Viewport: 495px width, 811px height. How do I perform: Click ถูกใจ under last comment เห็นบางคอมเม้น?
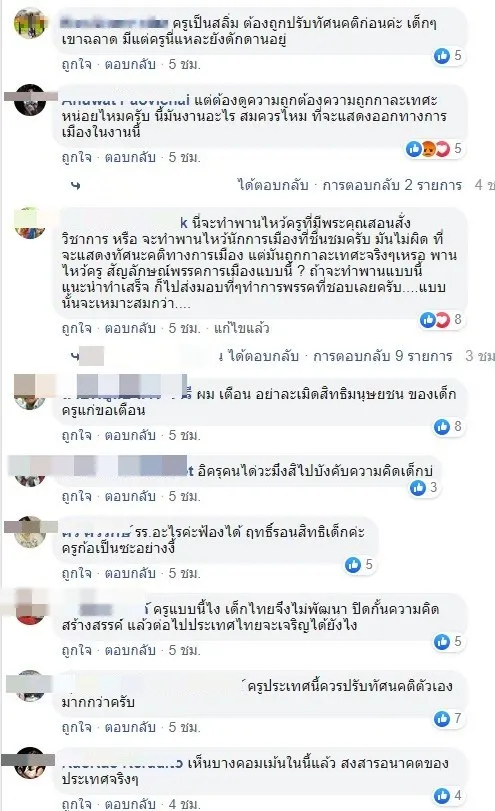(77, 804)
